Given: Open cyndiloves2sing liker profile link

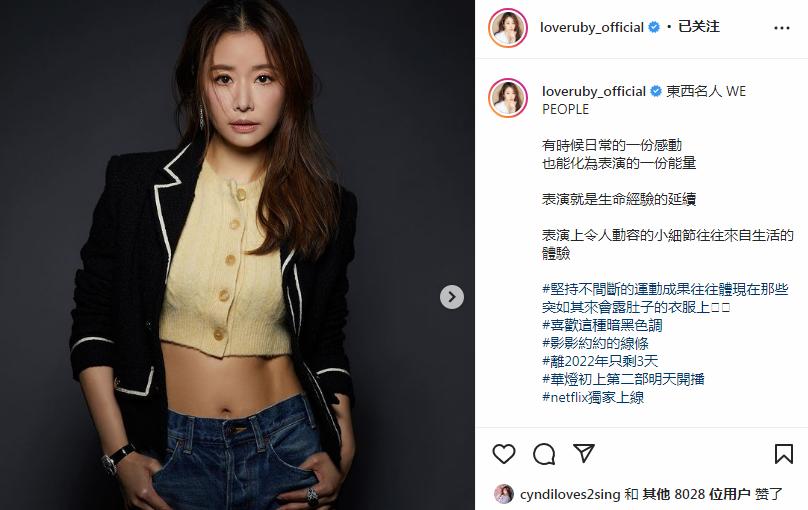Looking at the screenshot, I should (x=570, y=495).
